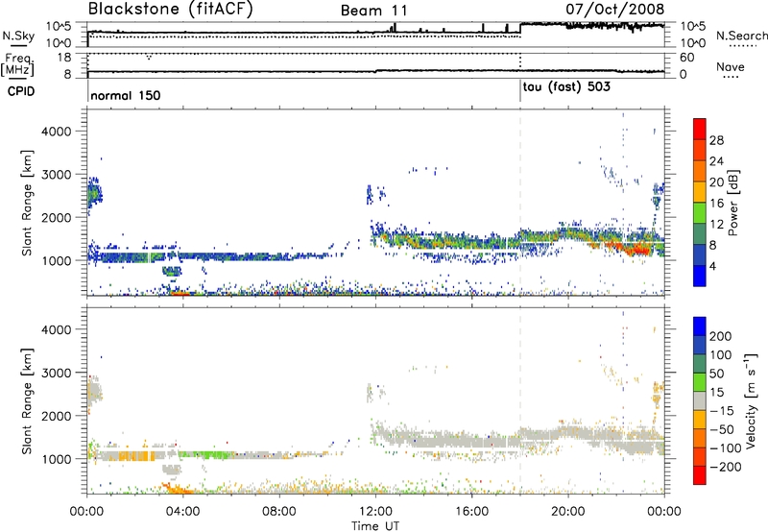Click the '20:00' time tick label
This screenshot has width=768, height=532.
[567, 512]
